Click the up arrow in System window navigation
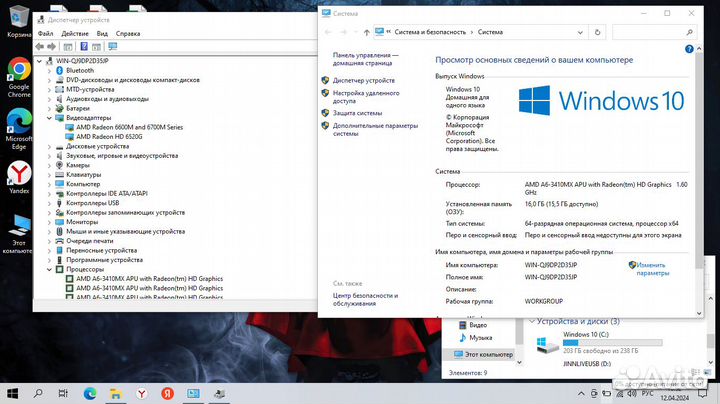This screenshot has width=720, height=404. point(366,32)
